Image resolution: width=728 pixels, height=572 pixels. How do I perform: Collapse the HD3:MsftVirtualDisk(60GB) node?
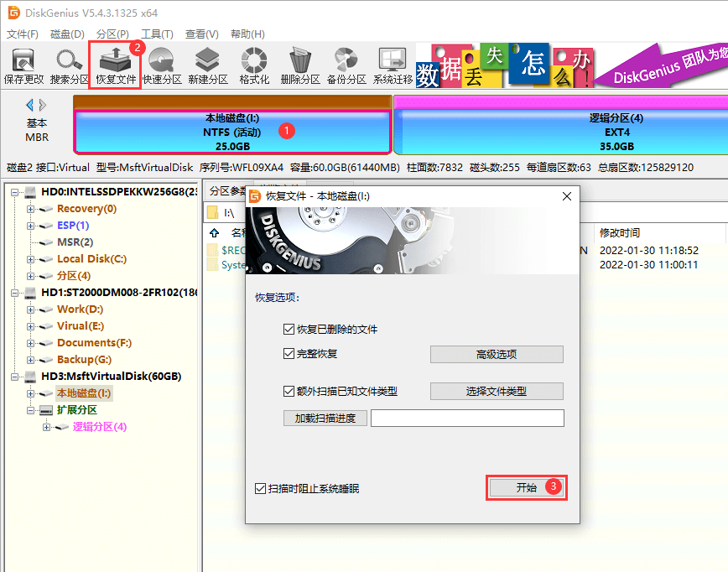click(x=16, y=377)
